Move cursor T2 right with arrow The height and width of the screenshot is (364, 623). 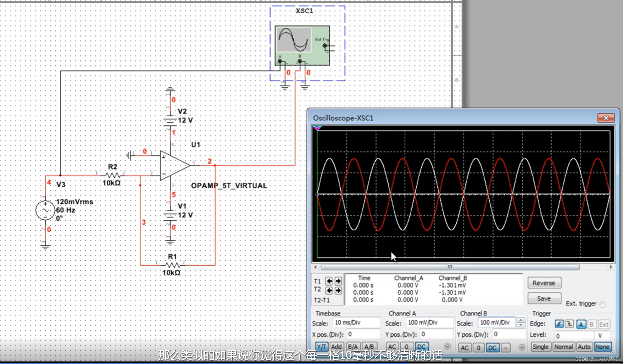pos(338,290)
